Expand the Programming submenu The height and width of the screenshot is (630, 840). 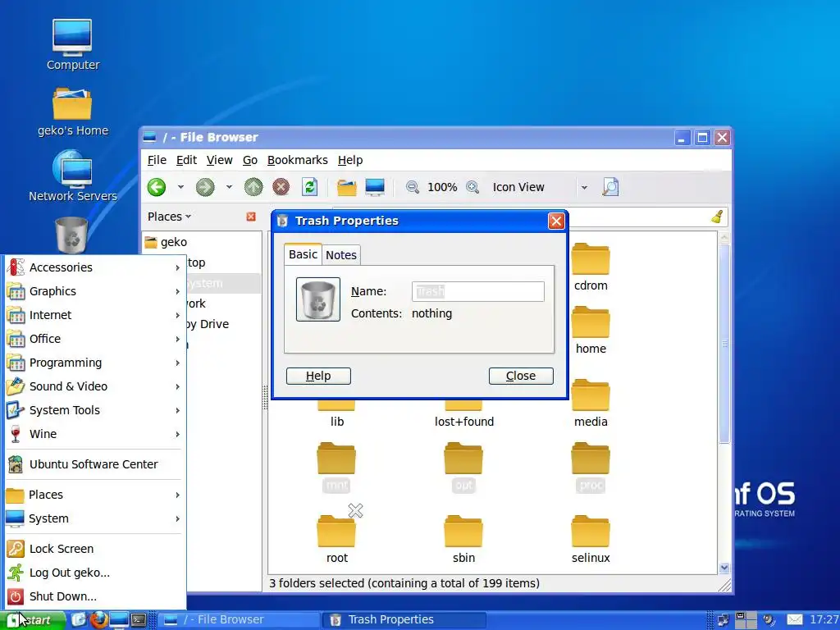94,363
